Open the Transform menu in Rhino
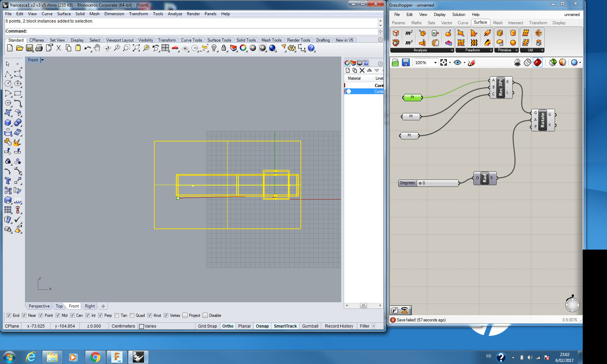Image resolution: width=607 pixels, height=364 pixels. click(x=138, y=14)
